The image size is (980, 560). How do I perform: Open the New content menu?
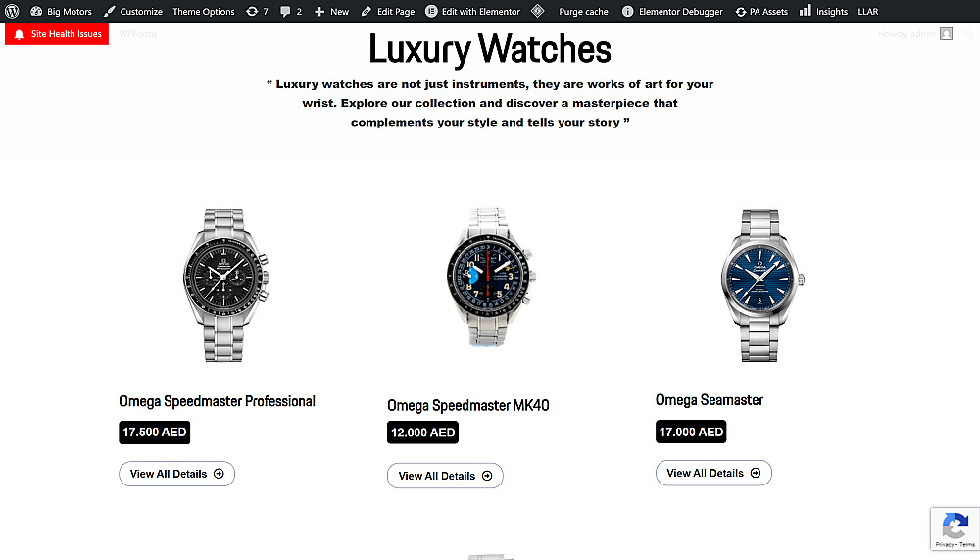coord(331,11)
